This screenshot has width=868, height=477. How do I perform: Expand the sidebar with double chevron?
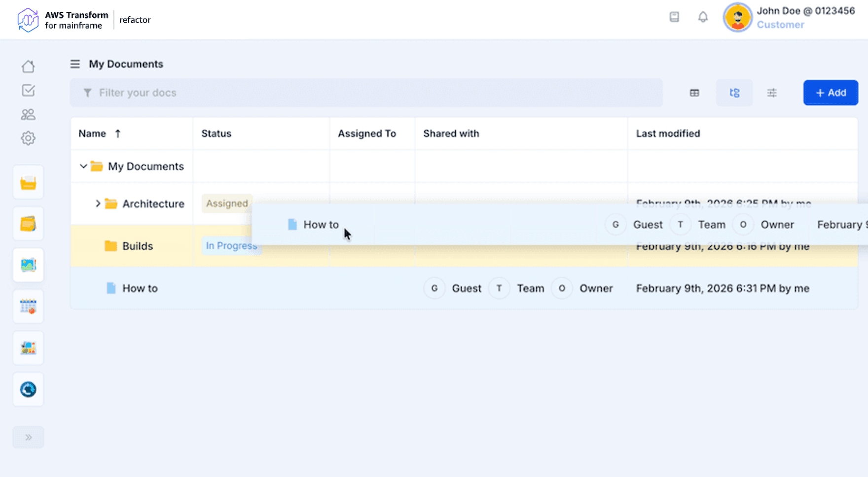point(28,437)
